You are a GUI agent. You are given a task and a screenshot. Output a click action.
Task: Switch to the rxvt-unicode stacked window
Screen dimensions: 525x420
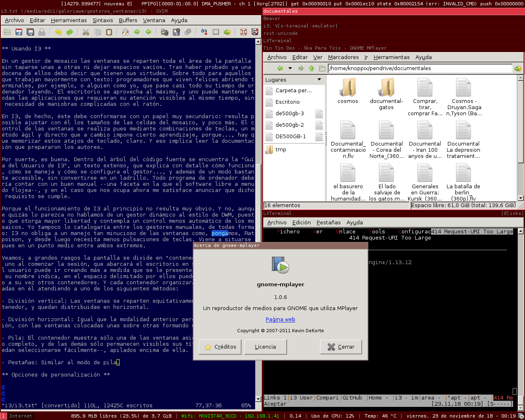pyautogui.click(x=394, y=33)
